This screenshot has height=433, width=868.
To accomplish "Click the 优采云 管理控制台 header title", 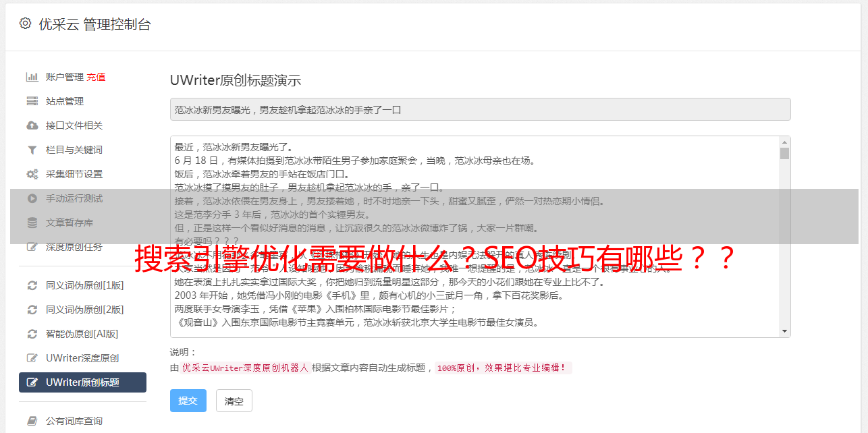I will point(94,24).
